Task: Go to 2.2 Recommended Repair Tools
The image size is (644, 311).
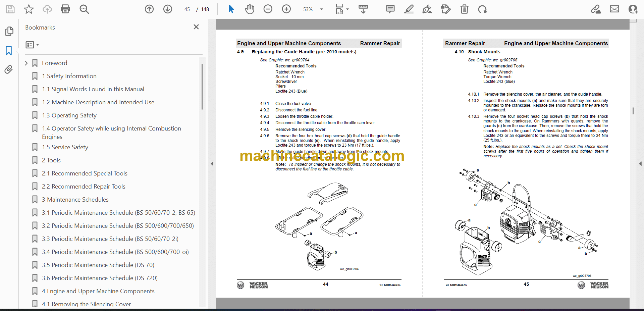Action: pyautogui.click(x=84, y=187)
